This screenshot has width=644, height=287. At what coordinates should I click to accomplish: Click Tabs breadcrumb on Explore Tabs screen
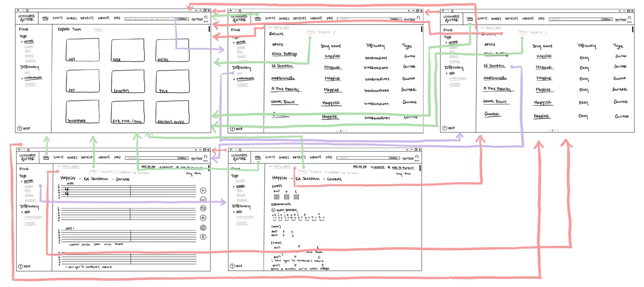tap(98, 30)
